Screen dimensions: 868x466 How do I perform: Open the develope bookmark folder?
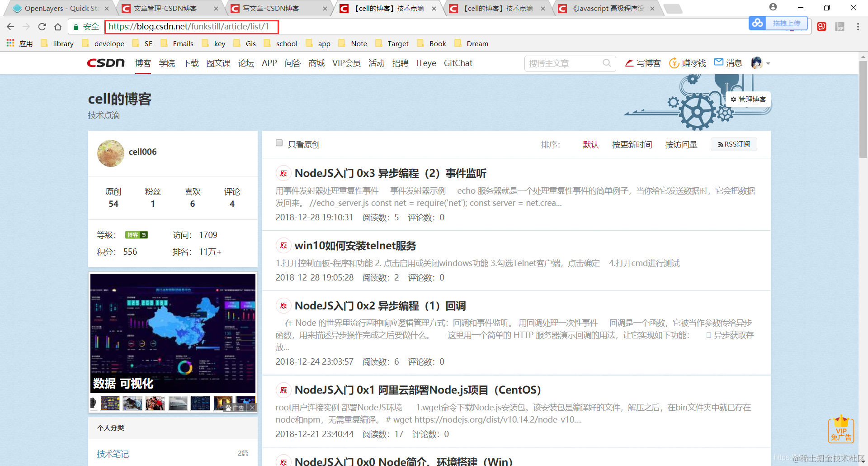104,43
